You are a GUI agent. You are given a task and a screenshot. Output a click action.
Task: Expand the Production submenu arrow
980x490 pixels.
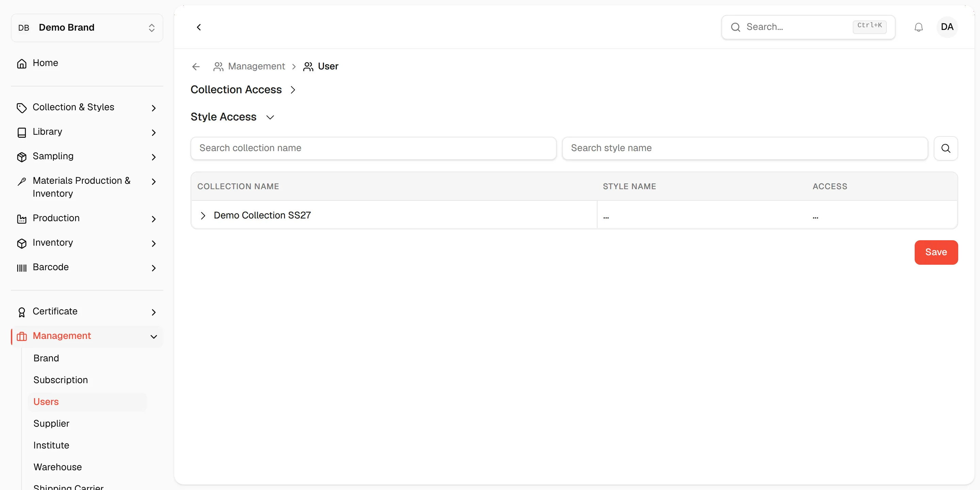click(x=153, y=219)
